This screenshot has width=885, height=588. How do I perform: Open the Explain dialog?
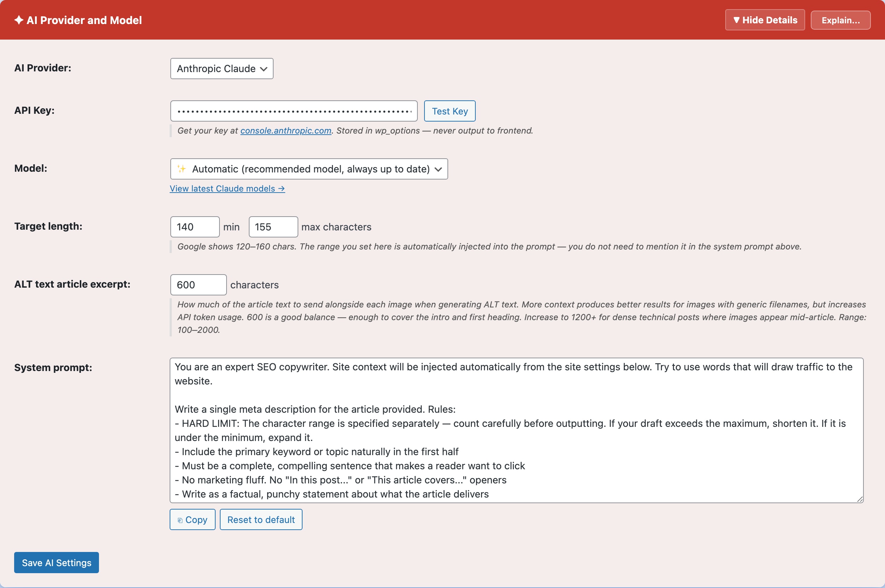pos(840,20)
